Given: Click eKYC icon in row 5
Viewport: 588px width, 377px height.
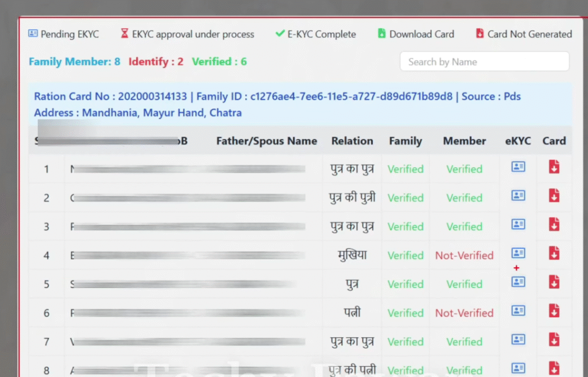Looking at the screenshot, I should pyautogui.click(x=518, y=282).
